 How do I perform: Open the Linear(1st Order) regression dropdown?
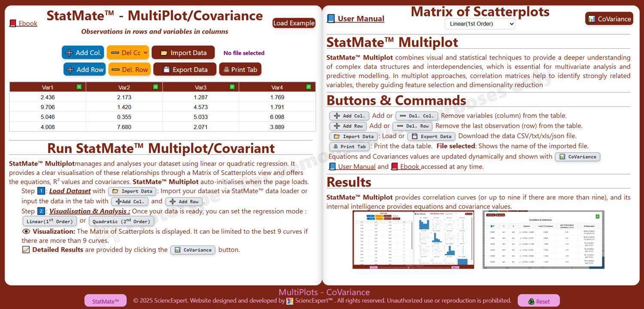(x=480, y=24)
